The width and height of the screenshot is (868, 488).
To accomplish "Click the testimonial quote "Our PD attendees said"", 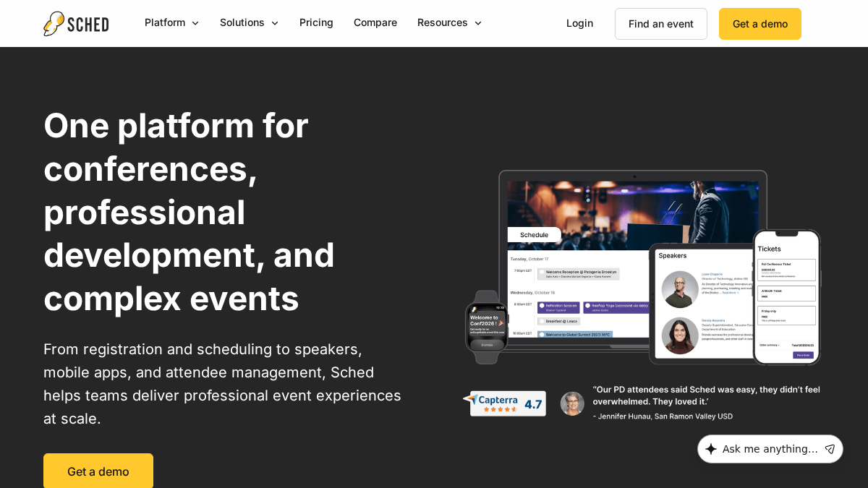I will click(x=706, y=395).
